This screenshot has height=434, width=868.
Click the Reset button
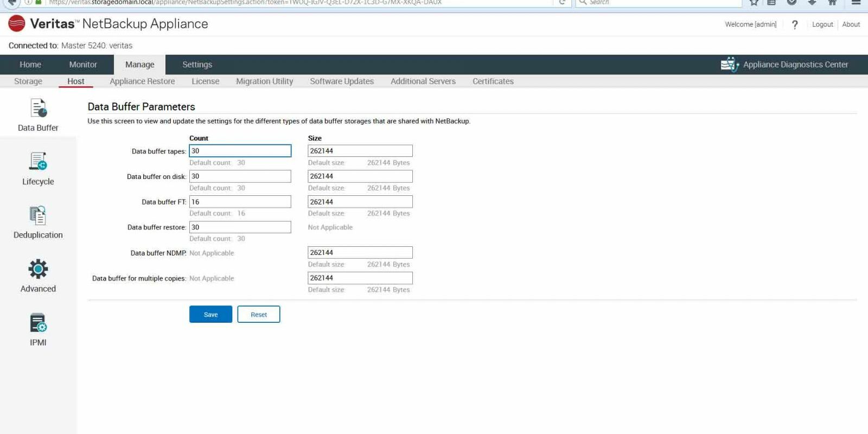click(259, 315)
